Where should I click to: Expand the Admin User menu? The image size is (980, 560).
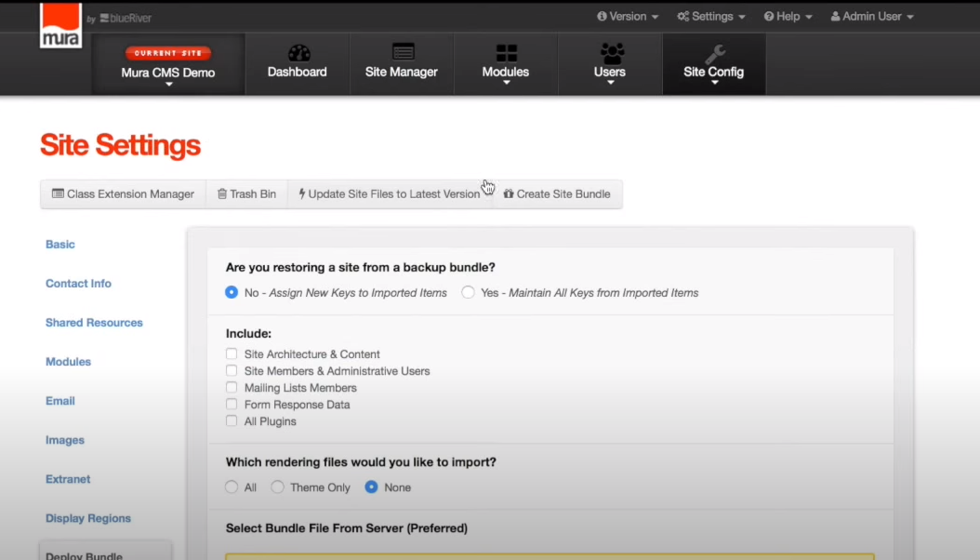click(x=870, y=16)
